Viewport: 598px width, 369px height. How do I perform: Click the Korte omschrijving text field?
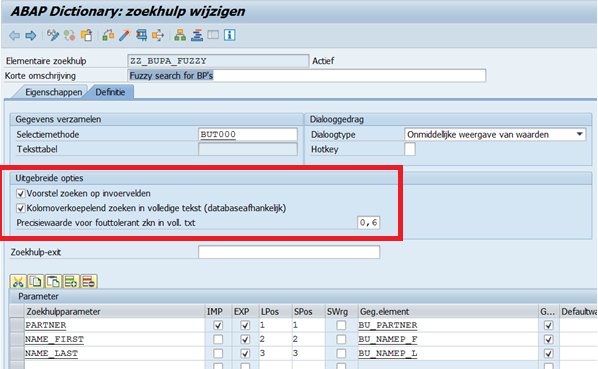click(306, 75)
